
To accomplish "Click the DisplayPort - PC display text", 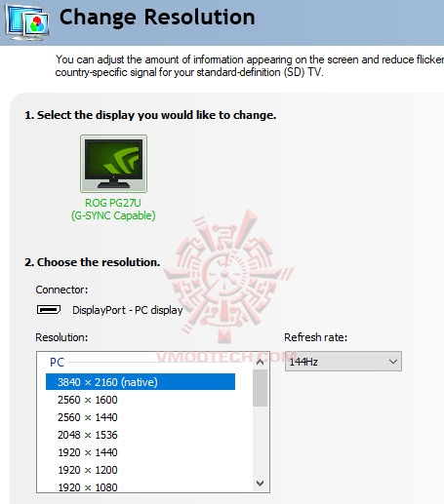I will [128, 310].
